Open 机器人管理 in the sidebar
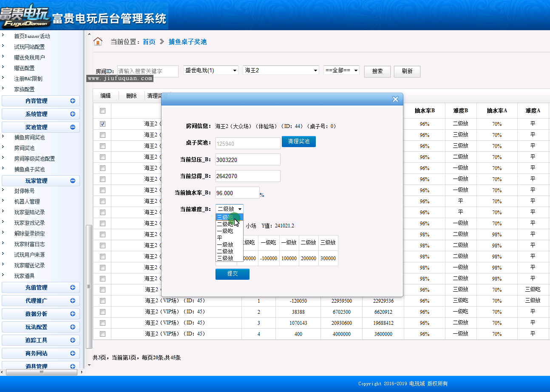The width and height of the screenshot is (550, 392). (27, 202)
